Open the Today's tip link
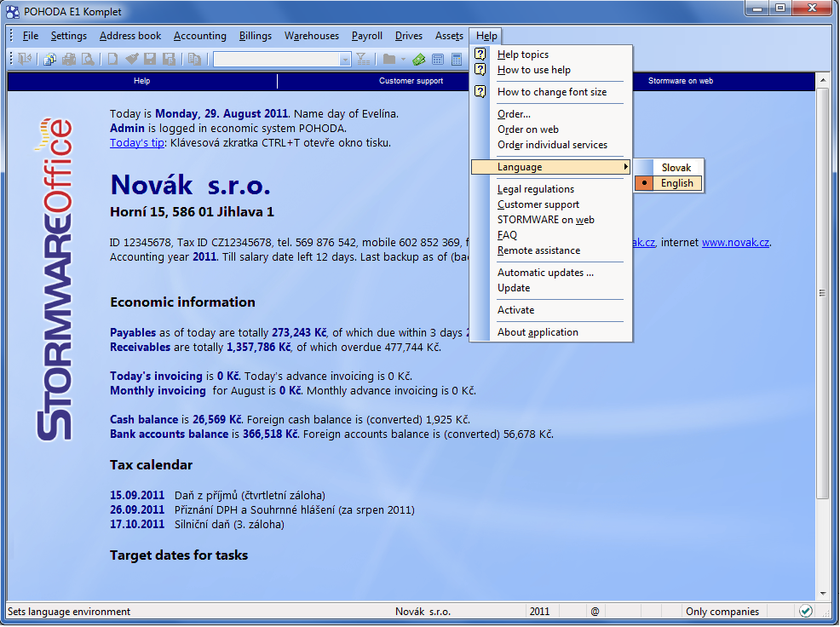The height and width of the screenshot is (627, 840). [136, 142]
